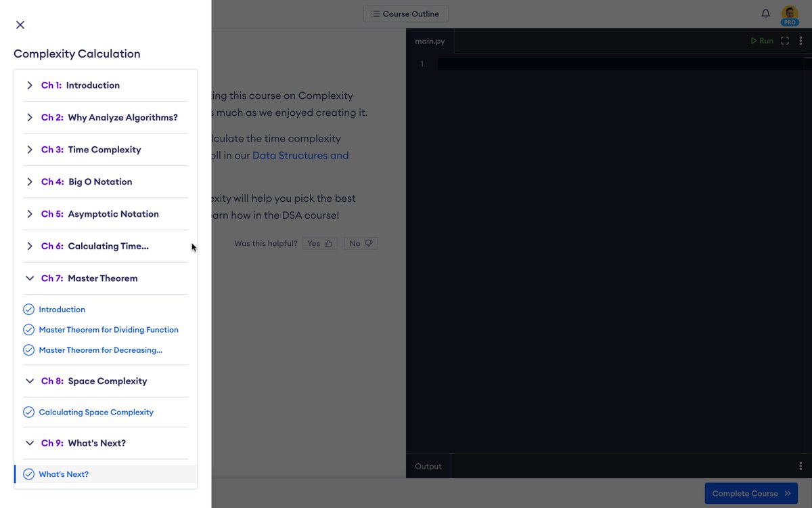Mark lesson helpful with Yes thumbs up
This screenshot has height=508, width=812.
(x=320, y=243)
